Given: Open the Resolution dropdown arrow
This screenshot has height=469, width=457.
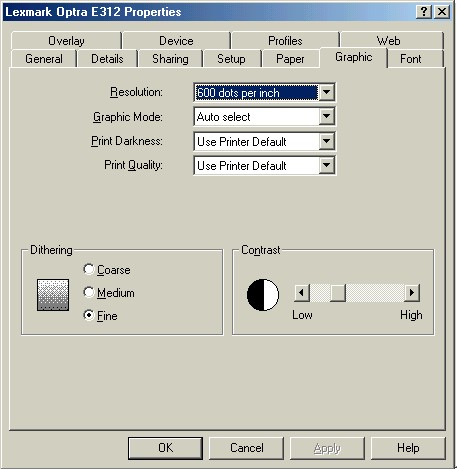Looking at the screenshot, I should [x=327, y=92].
